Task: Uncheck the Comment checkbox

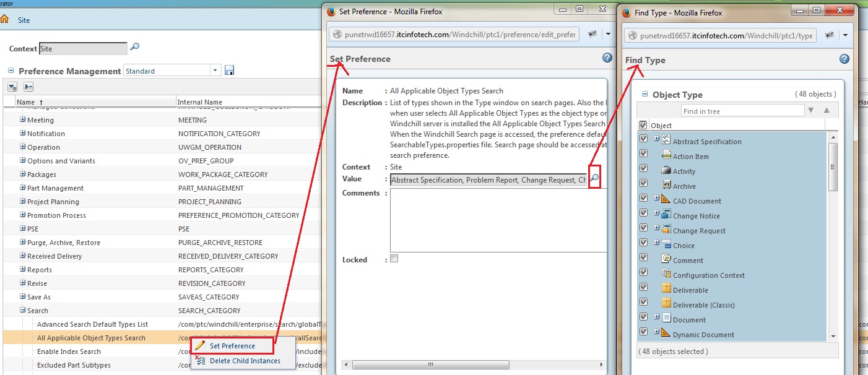Action: 643,258
